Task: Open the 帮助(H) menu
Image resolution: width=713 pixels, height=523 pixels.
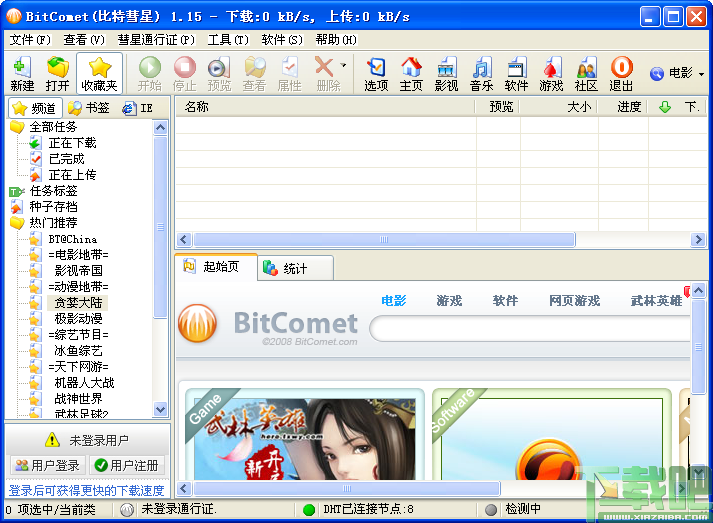Action: click(336, 40)
